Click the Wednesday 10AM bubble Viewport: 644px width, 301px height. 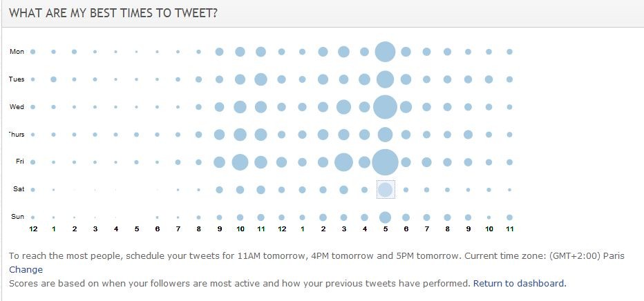tap(240, 107)
